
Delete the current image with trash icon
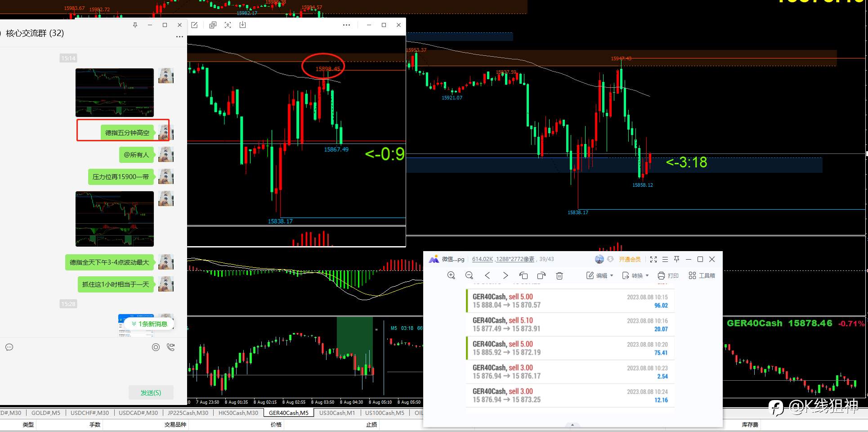coord(559,275)
